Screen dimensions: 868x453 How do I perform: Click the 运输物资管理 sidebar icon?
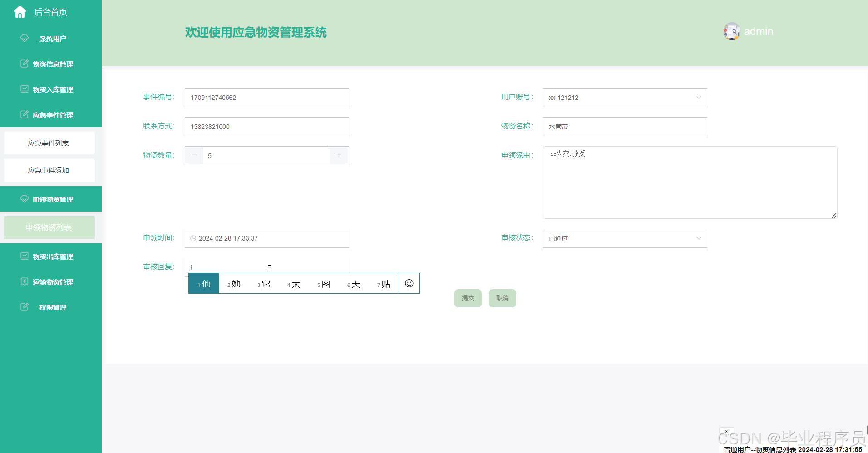tap(24, 281)
